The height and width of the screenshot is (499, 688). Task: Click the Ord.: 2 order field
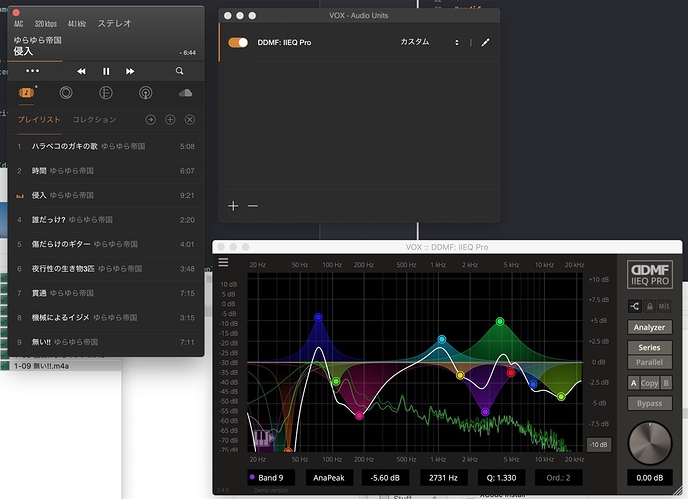pyautogui.click(x=559, y=478)
